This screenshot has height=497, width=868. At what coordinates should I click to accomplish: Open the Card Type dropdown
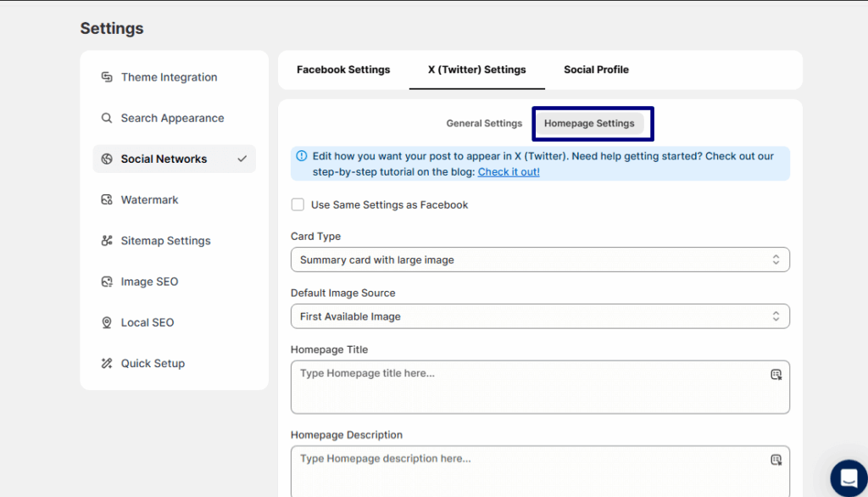(540, 260)
